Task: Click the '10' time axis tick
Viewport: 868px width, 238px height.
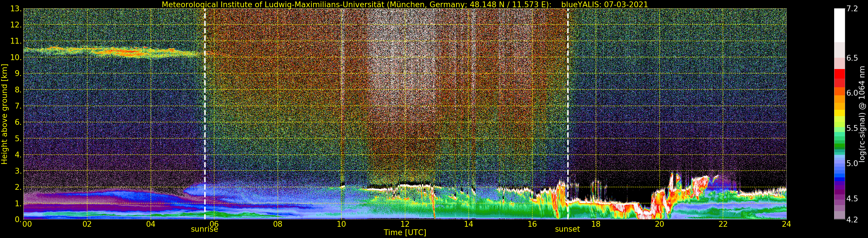Action: tap(341, 224)
